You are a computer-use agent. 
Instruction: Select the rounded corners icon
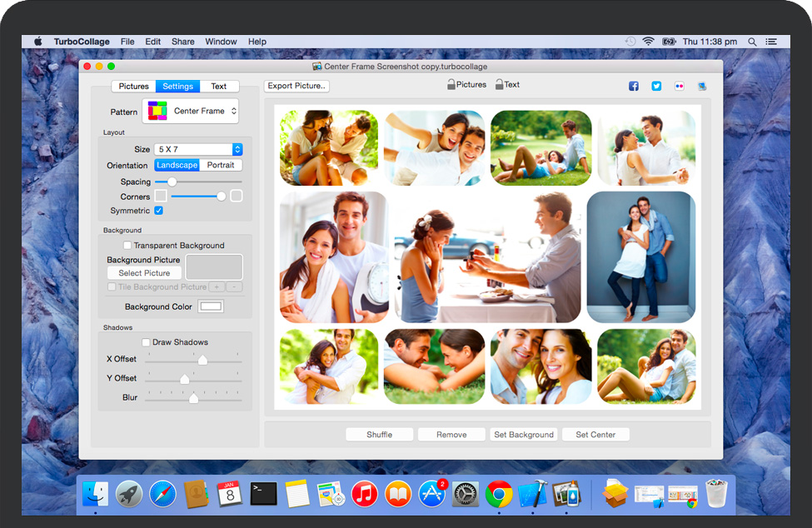[237, 197]
